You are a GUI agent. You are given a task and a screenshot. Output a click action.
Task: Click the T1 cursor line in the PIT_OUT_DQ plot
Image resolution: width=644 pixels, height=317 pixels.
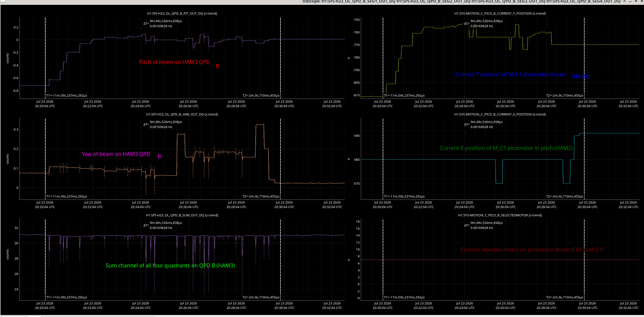pyautogui.click(x=45, y=58)
